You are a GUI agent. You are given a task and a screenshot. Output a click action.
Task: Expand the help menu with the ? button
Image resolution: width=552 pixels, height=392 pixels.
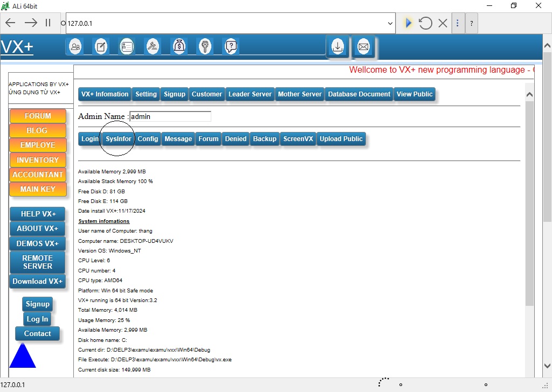click(472, 23)
